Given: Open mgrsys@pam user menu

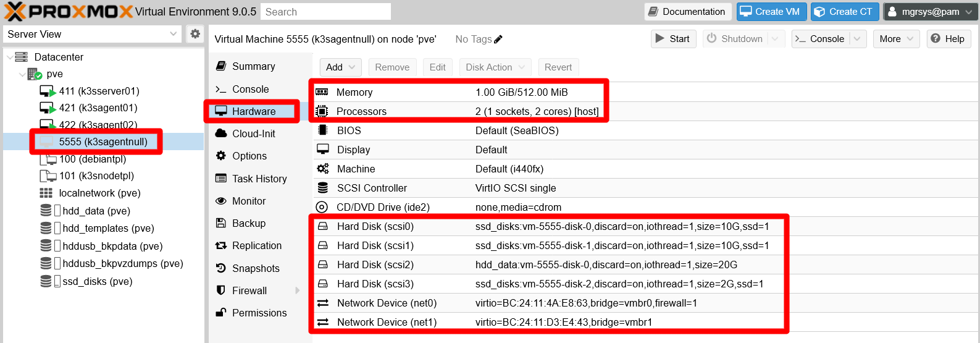Looking at the screenshot, I should coord(931,12).
